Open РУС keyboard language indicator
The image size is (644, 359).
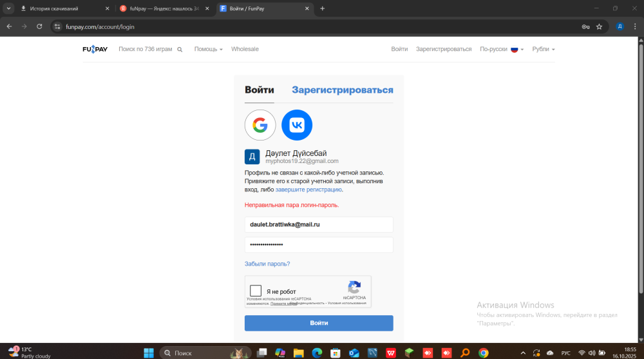tap(565, 353)
